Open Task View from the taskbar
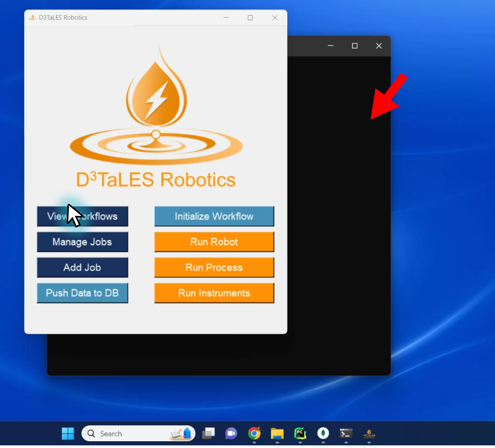The height and width of the screenshot is (448, 495). tap(208, 433)
